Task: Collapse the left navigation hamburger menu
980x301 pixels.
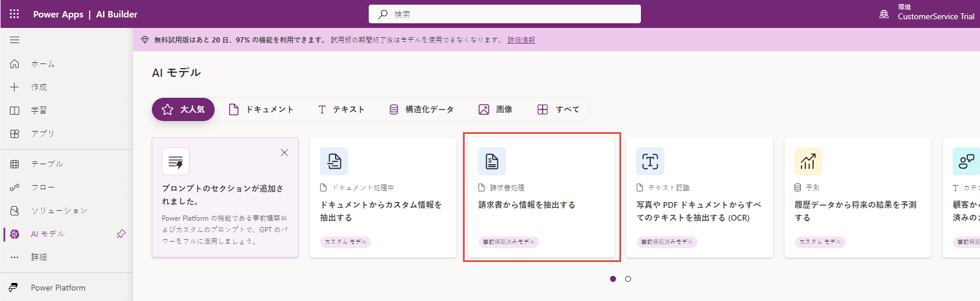Action: pyautogui.click(x=15, y=40)
